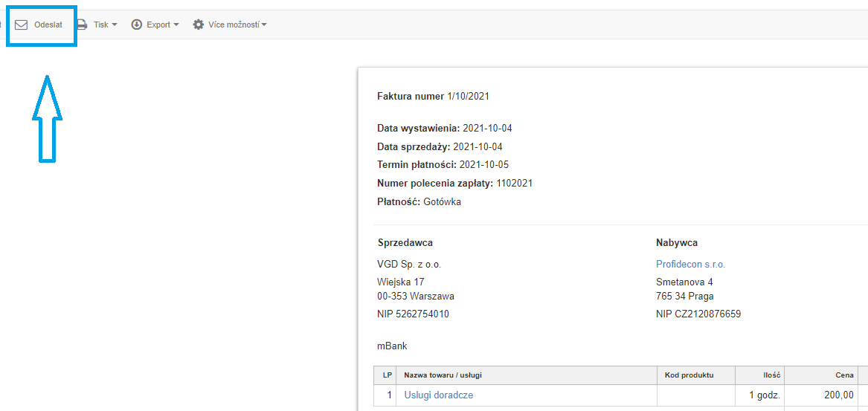This screenshot has width=868, height=411.
Task: Click the printer icon for Tisk
Action: coord(82,25)
